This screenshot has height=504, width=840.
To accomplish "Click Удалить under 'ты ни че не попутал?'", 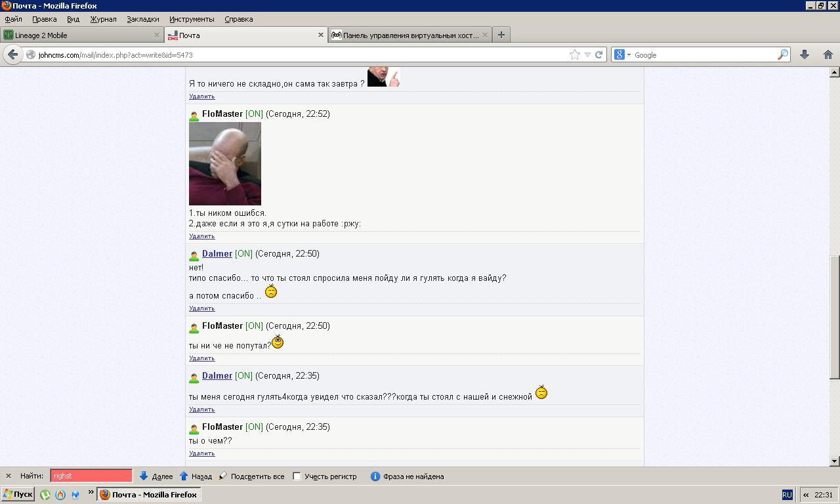I will coord(201,358).
